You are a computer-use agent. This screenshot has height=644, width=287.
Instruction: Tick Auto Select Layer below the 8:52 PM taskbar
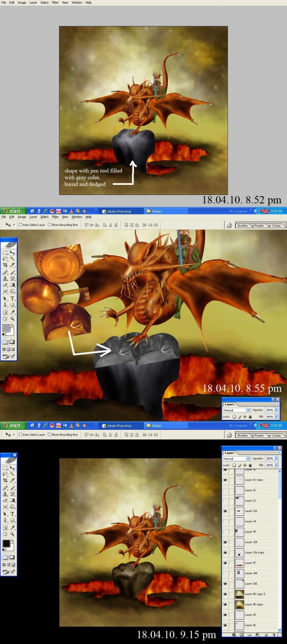pos(21,225)
